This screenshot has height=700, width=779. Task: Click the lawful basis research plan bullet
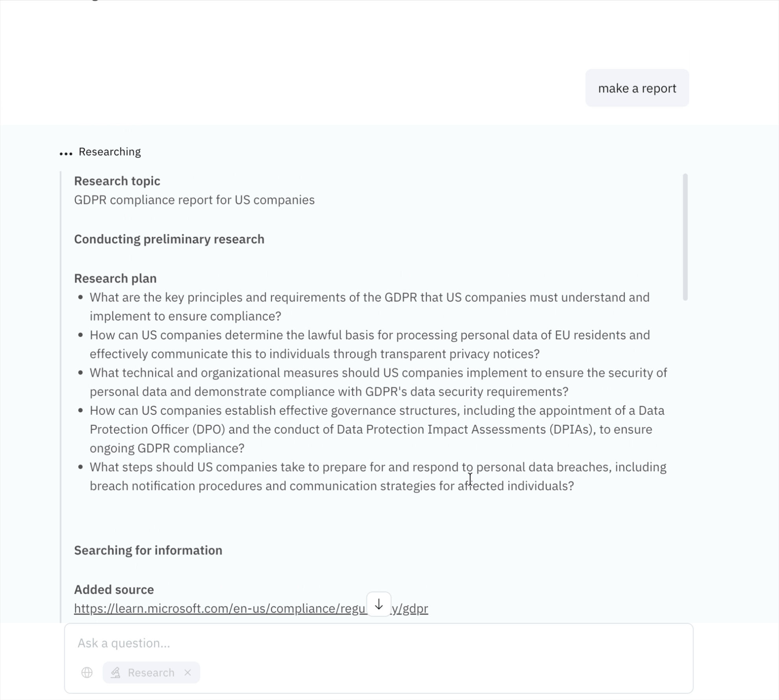pyautogui.click(x=370, y=344)
